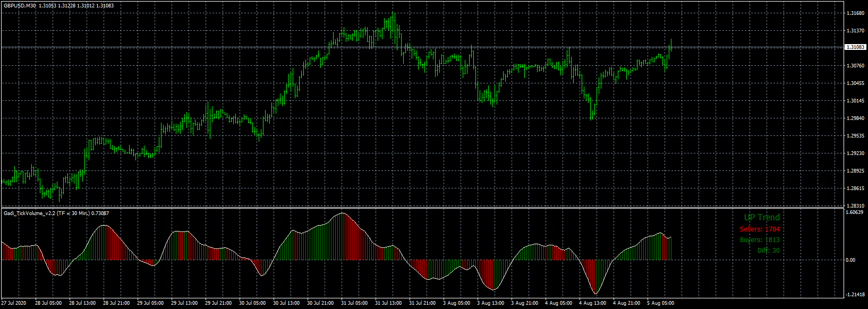Click the 30 Jul 13:00 time label
The height and width of the screenshot is (309, 868).
click(x=286, y=303)
